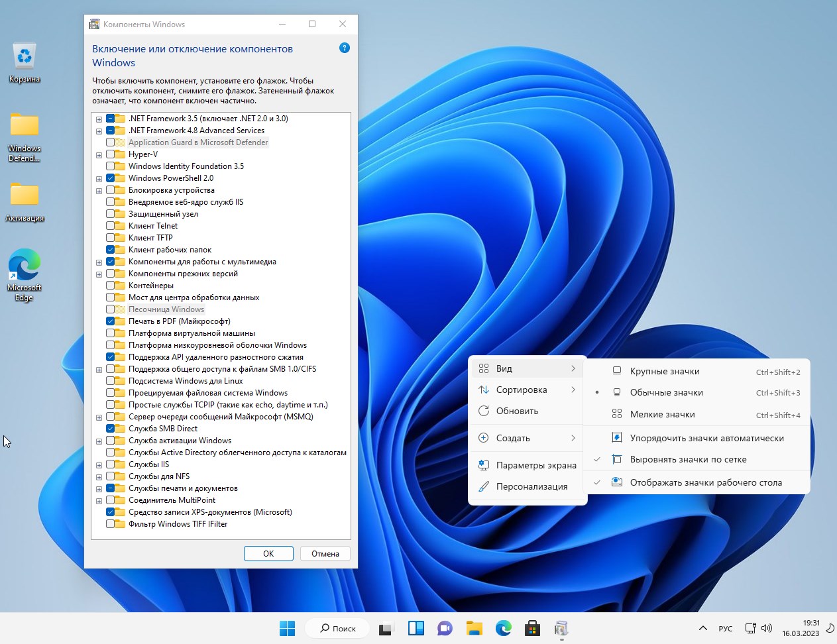Open File Explorer from the taskbar

(x=474, y=628)
